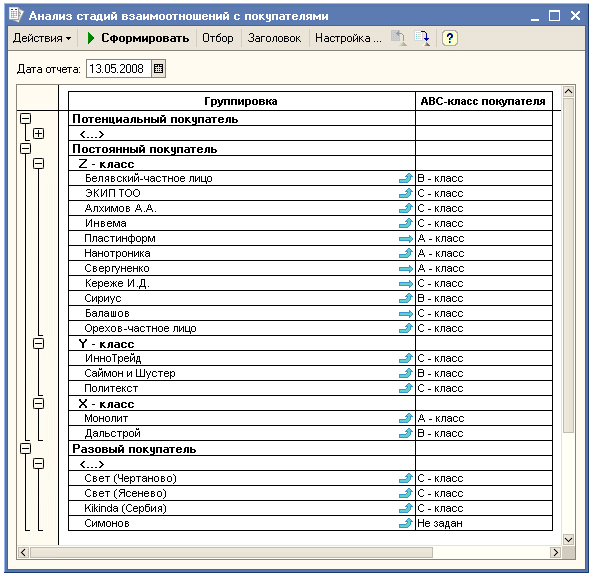Click the trend arrow in Алхимов А.А. row
The height and width of the screenshot is (579, 593).
point(406,208)
